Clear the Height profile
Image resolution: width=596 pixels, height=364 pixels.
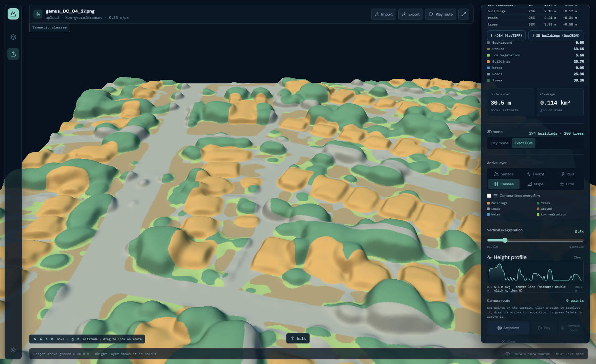(577, 257)
